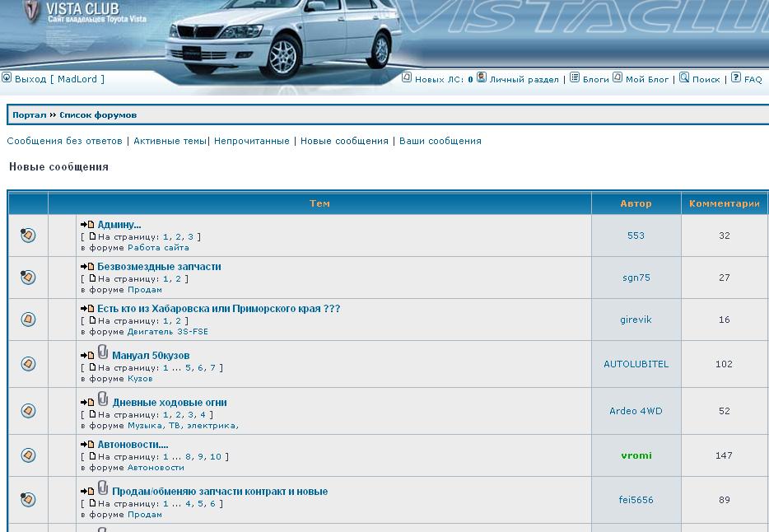Open the Двигатель 3S-FSE forum link
769x532 pixels.
(168, 332)
